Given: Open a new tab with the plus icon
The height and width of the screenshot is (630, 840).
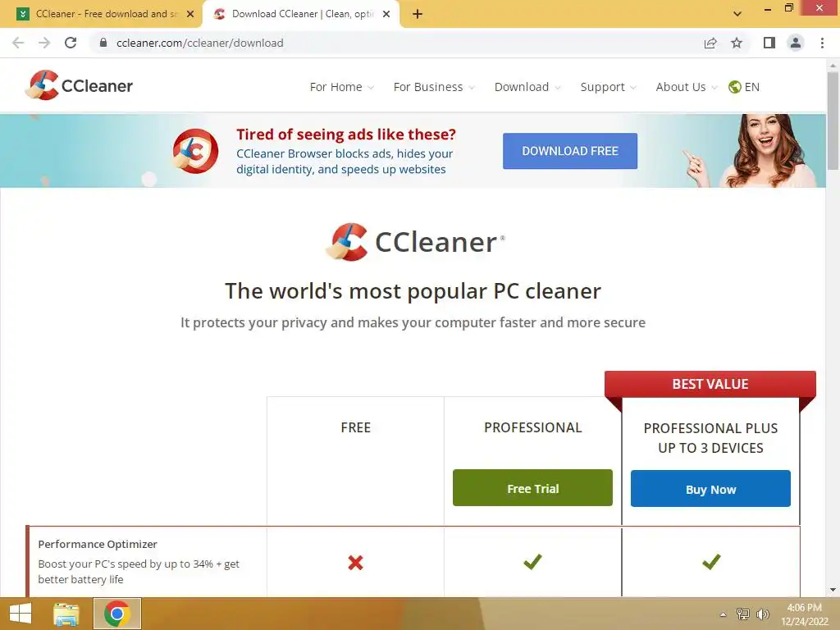Looking at the screenshot, I should pos(418,15).
